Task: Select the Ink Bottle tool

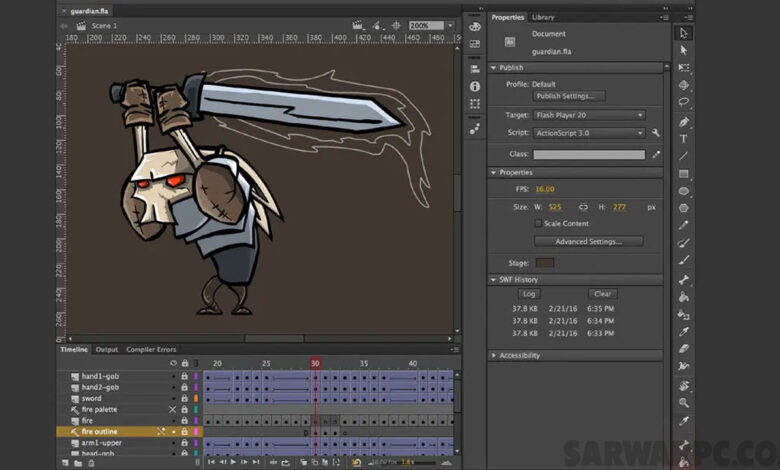Action: pos(684,315)
